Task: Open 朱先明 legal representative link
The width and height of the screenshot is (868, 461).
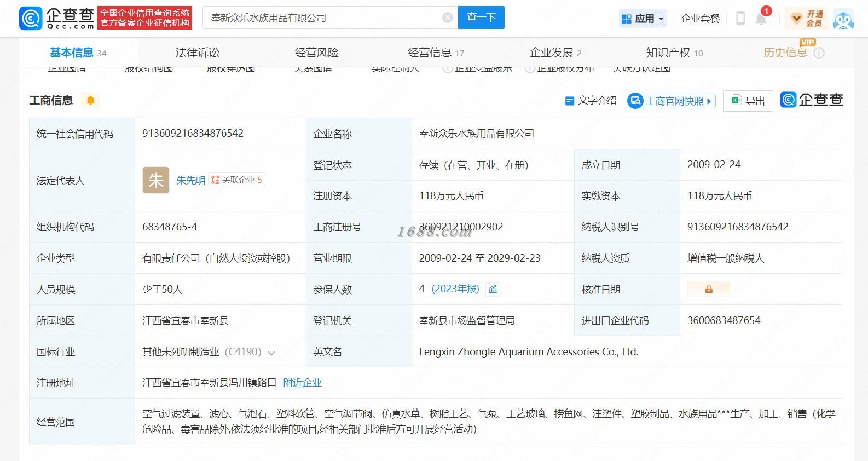Action: pyautogui.click(x=190, y=180)
